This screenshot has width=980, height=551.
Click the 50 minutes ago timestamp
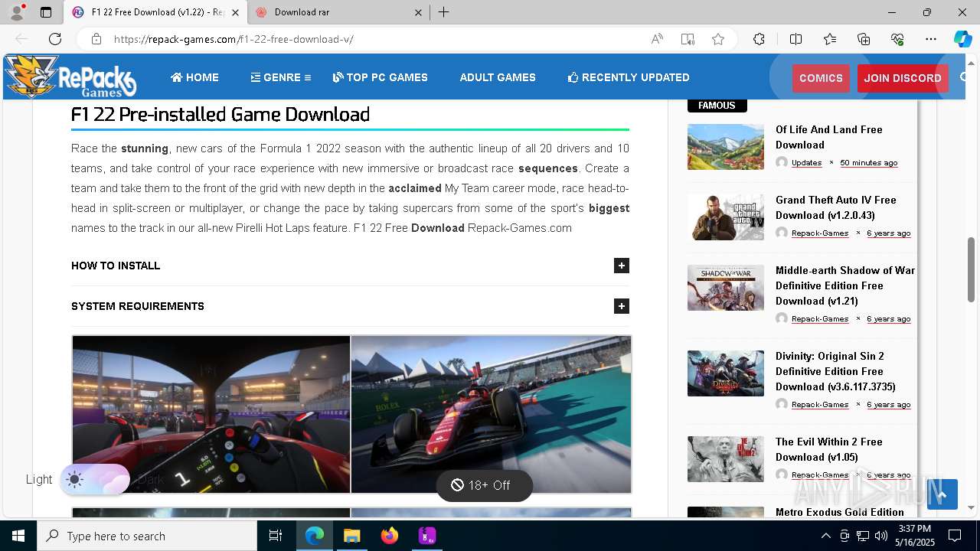tap(869, 163)
